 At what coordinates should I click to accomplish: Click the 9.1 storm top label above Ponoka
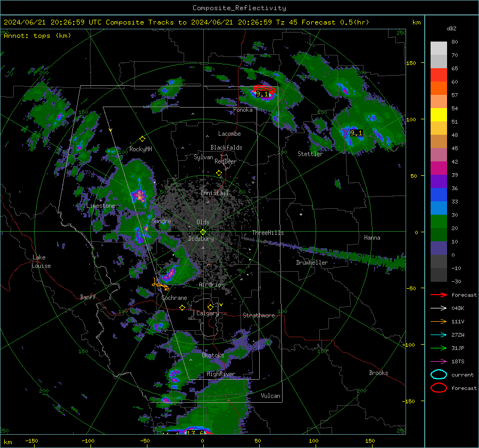pyautogui.click(x=262, y=94)
